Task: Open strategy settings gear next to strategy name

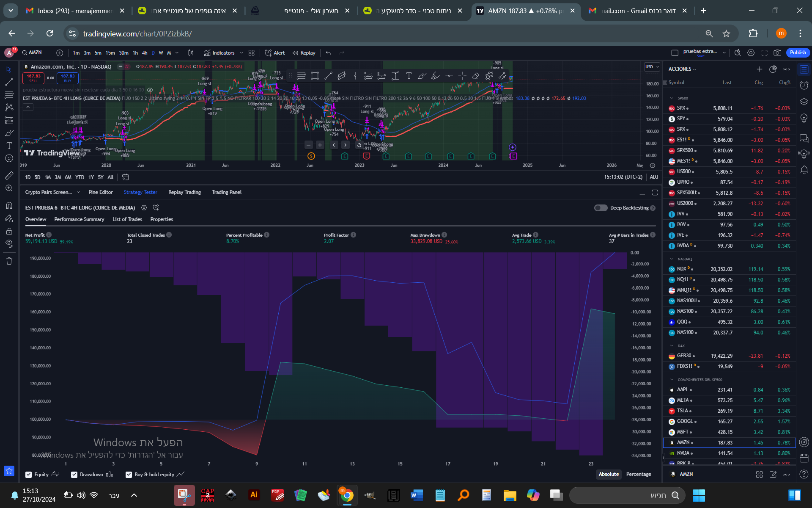Action: coord(144,208)
